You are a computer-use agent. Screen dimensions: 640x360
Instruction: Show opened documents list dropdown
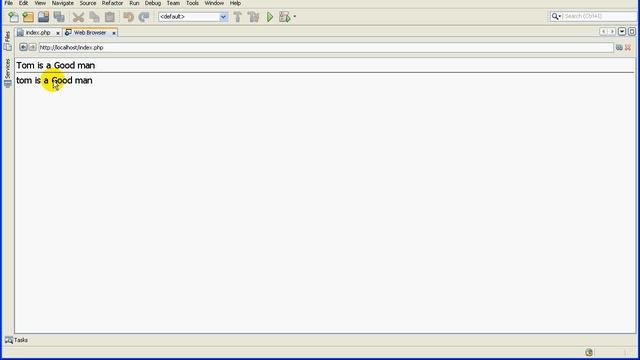(622, 31)
